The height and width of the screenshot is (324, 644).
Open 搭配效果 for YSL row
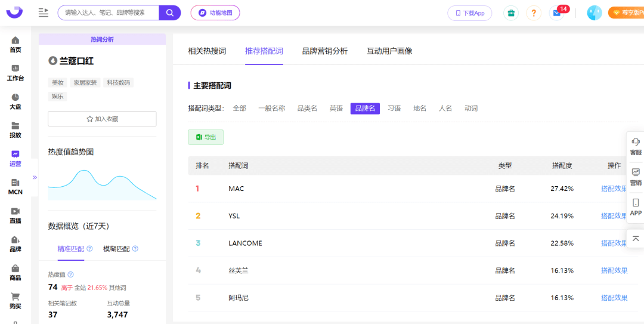pos(614,216)
